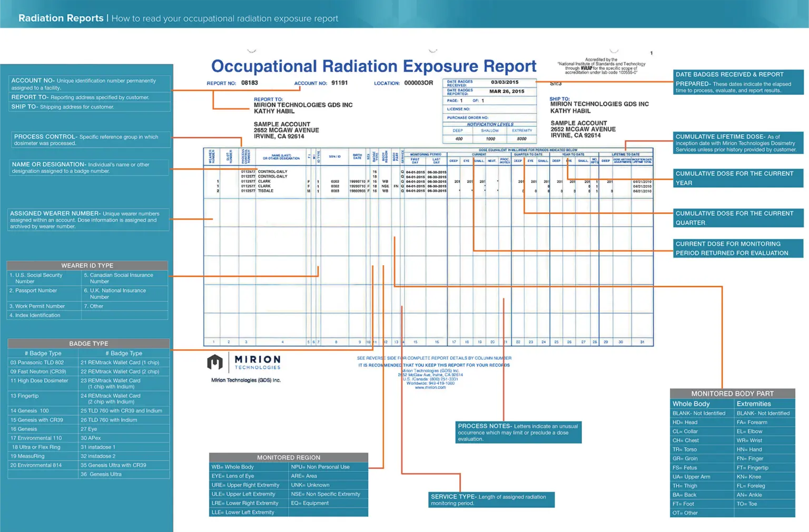This screenshot has height=532, width=809.
Task: Select the 'NAME OR DESIGNATION-' callout
Action: pos(88,167)
